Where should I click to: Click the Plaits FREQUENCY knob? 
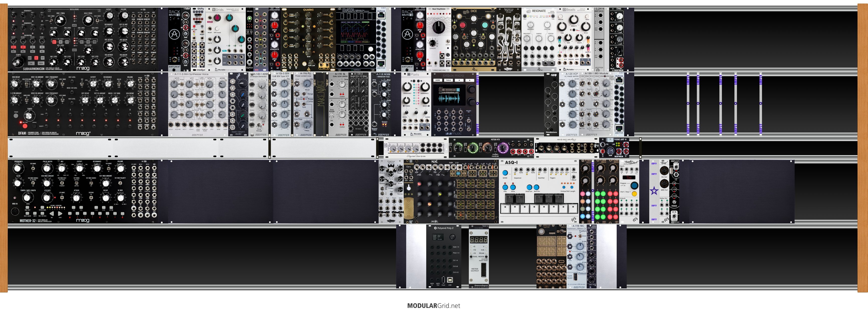point(407,87)
